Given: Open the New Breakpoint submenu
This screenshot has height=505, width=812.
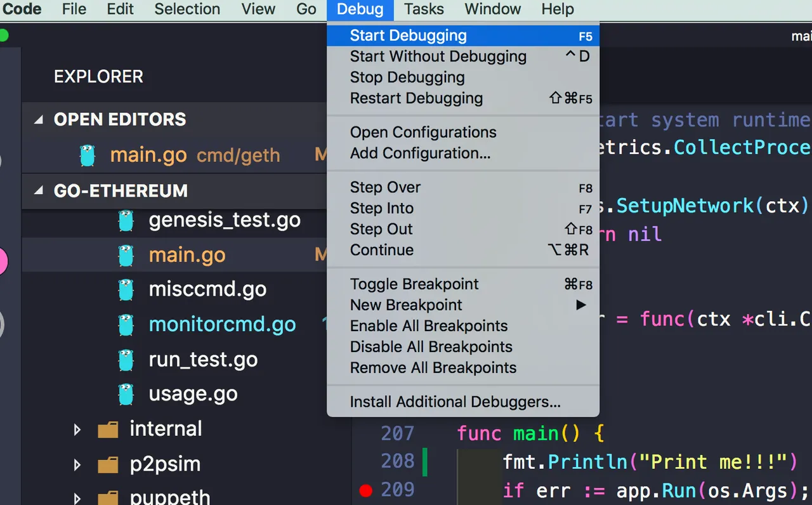Looking at the screenshot, I should [463, 305].
